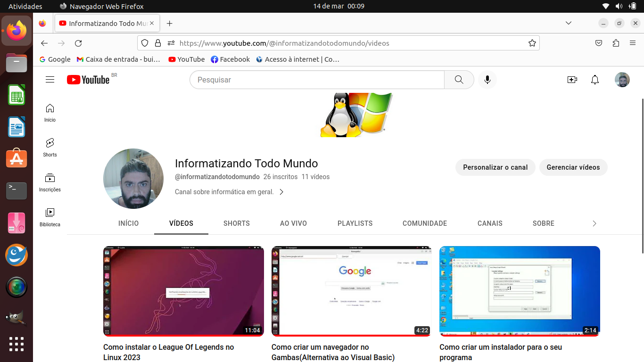Launch Firefox from the Ubuntu dock
This screenshot has width=644, height=362.
[17, 31]
